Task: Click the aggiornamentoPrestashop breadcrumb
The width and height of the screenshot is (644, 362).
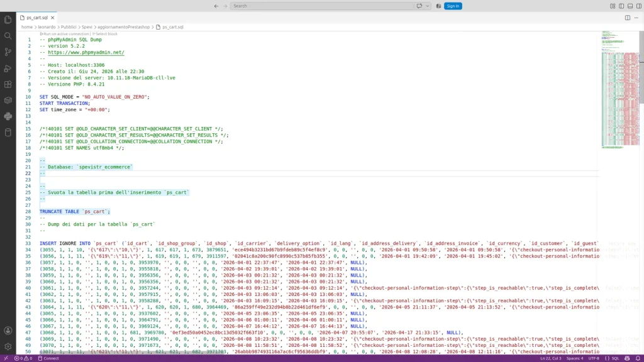Action: point(123,27)
